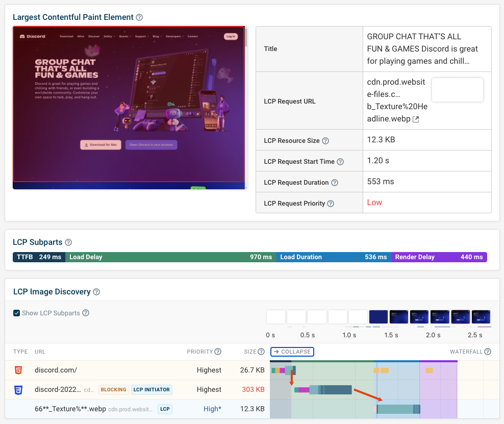Image resolution: width=504 pixels, height=424 pixels.
Task: Click the BLOCKING badge on CSS request
Action: pos(113,390)
